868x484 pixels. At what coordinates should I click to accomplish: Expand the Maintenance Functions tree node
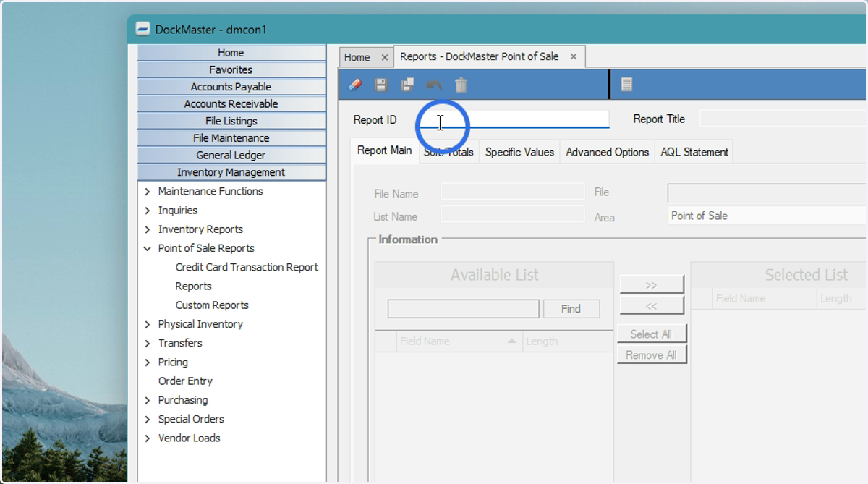click(148, 192)
